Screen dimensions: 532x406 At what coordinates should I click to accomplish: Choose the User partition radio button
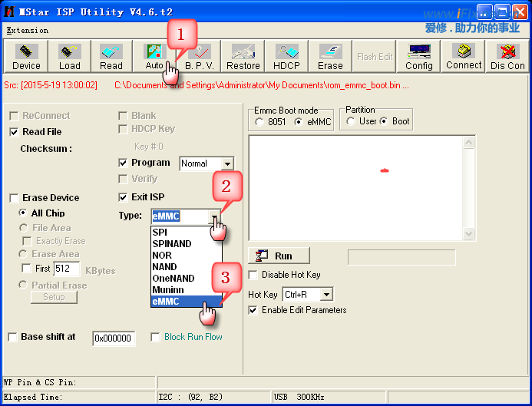tap(351, 121)
